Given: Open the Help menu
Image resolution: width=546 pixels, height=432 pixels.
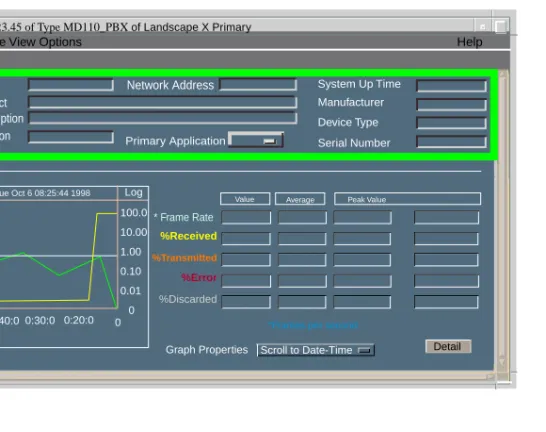Looking at the screenshot, I should [469, 42].
